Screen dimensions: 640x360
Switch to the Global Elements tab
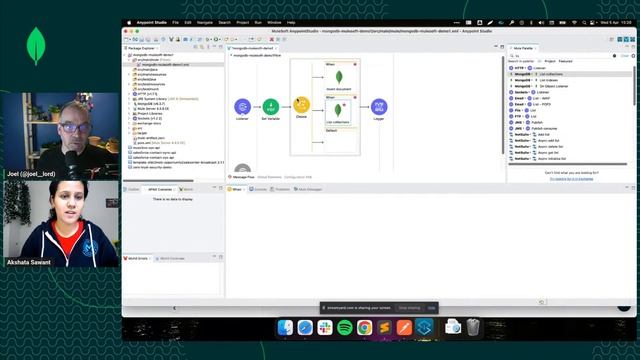click(269, 177)
